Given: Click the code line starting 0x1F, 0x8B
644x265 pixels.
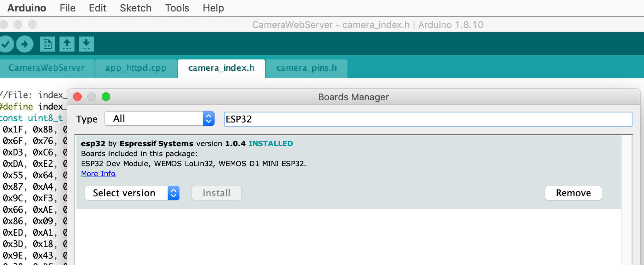Looking at the screenshot, I should tap(35, 129).
